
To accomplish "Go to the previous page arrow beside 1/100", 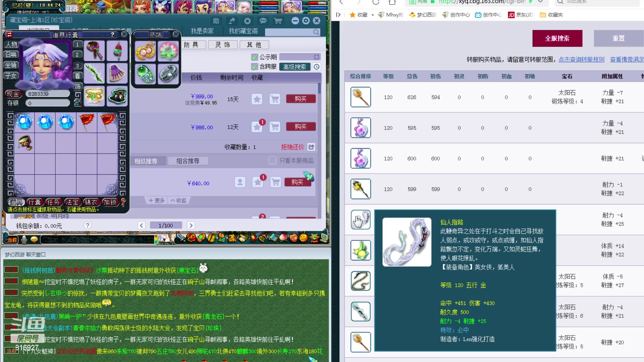I will pos(141,225).
